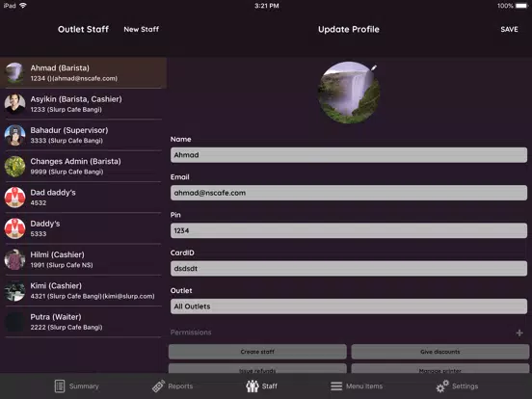Click the 'Permissions' section heading

point(191,332)
